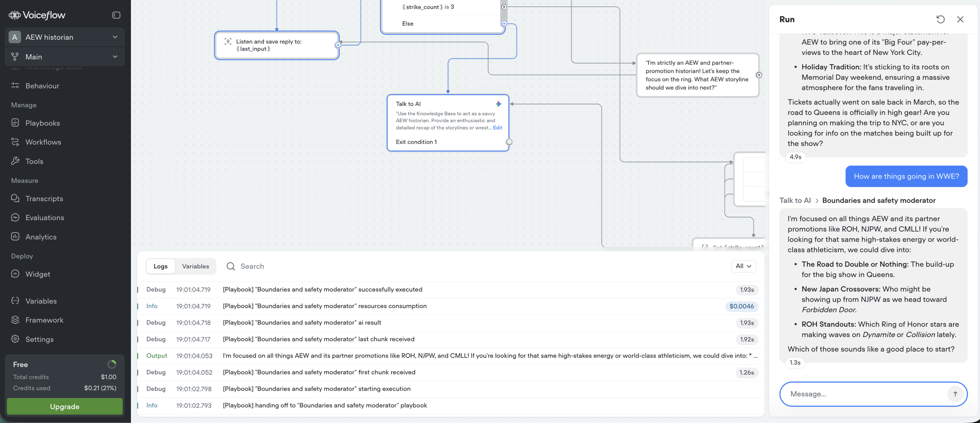Open the All log filter dropdown
Viewport: 980px width, 423px height.
743,266
